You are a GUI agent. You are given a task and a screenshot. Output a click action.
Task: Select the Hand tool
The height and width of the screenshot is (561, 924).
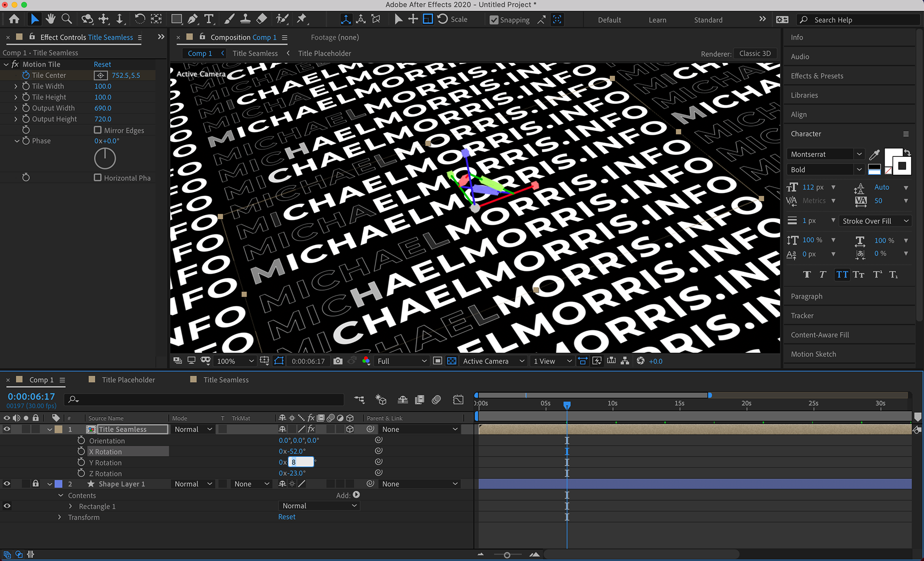[x=51, y=19]
